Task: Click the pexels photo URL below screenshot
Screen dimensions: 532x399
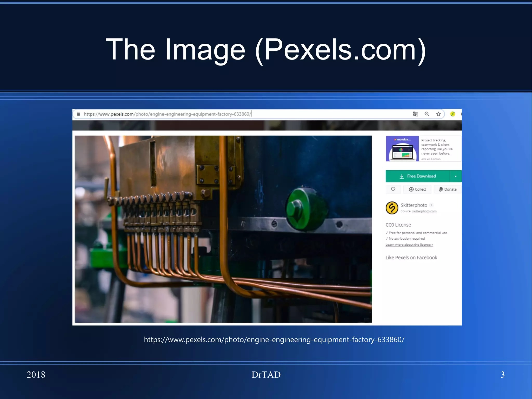Action: [274, 339]
